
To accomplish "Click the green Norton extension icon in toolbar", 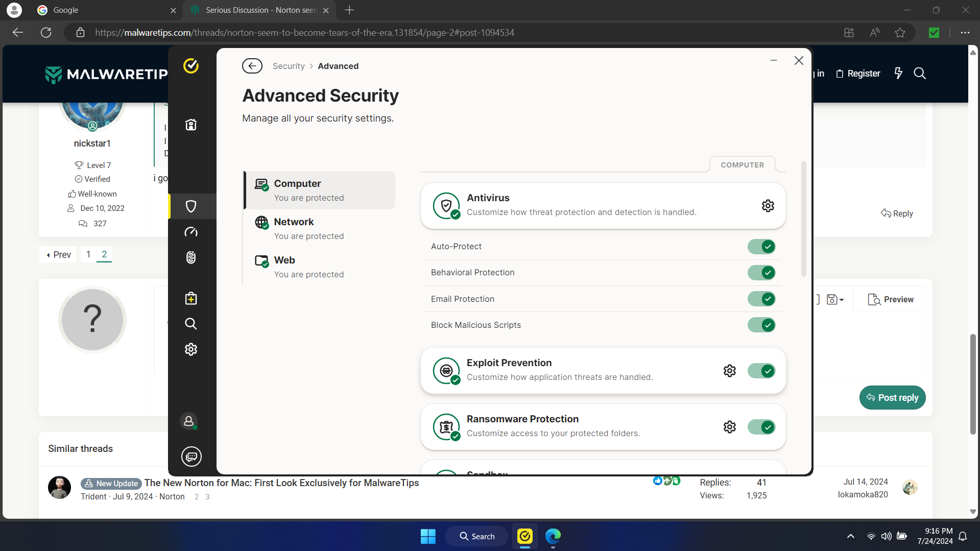I will 934,33.
